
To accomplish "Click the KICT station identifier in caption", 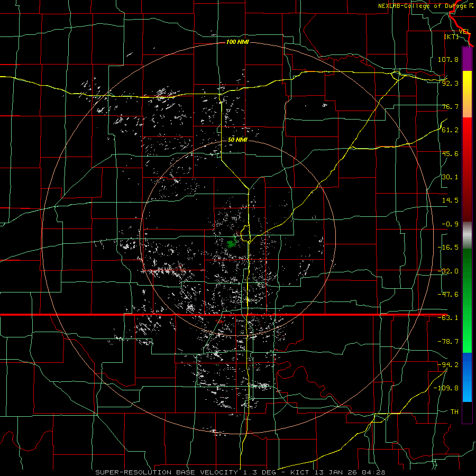I will click(x=300, y=472).
